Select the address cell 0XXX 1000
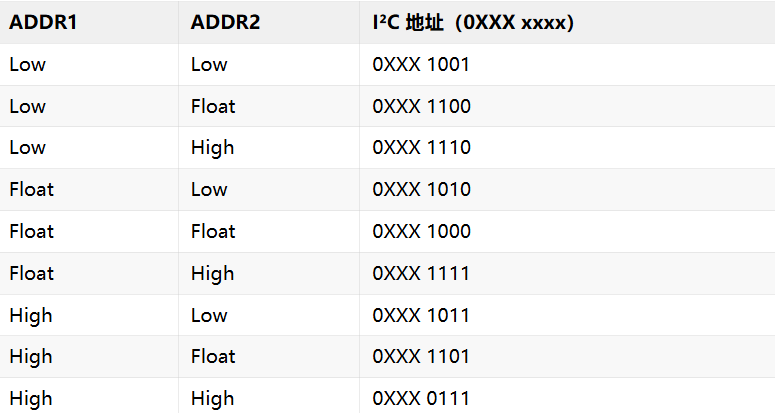Viewport: 775px width, 413px height. coord(422,231)
